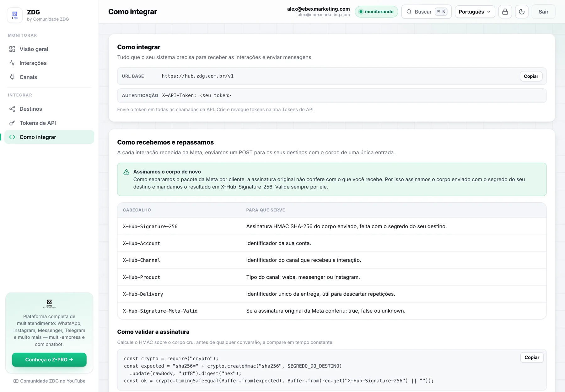Click the YouTube icon in sidebar footer
This screenshot has width=565, height=392.
16,381
